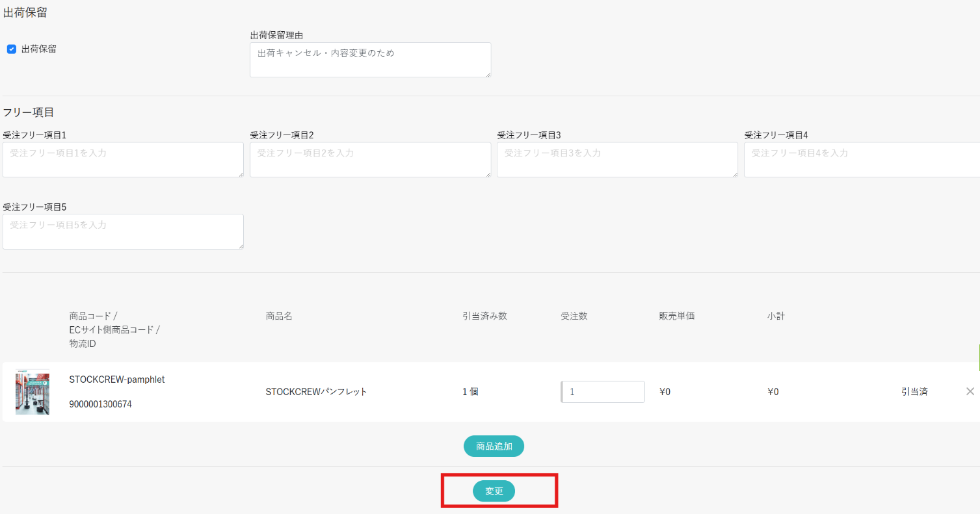Screen dimensions: 980x514
Task: Remove the STOCKCREW pamphlet row with X icon
Action: click(970, 391)
